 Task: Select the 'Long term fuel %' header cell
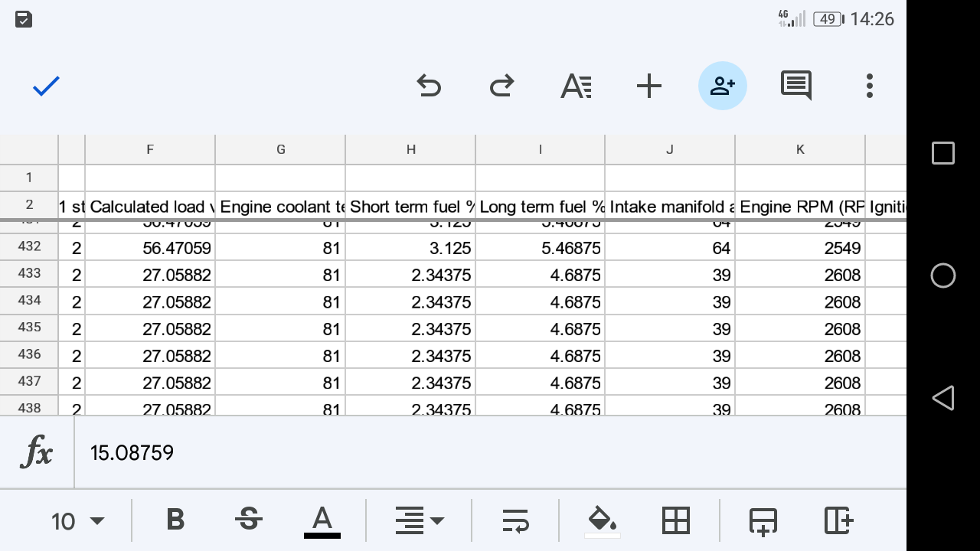click(x=540, y=207)
